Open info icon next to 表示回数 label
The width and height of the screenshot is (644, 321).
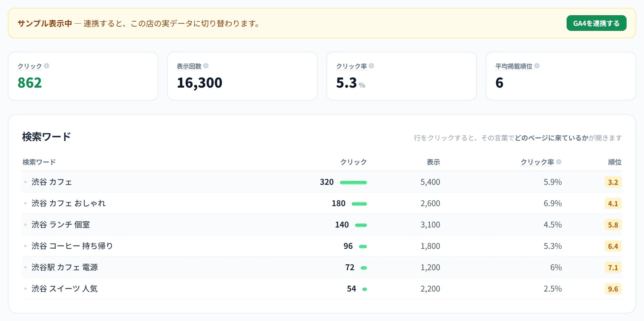coord(206,66)
